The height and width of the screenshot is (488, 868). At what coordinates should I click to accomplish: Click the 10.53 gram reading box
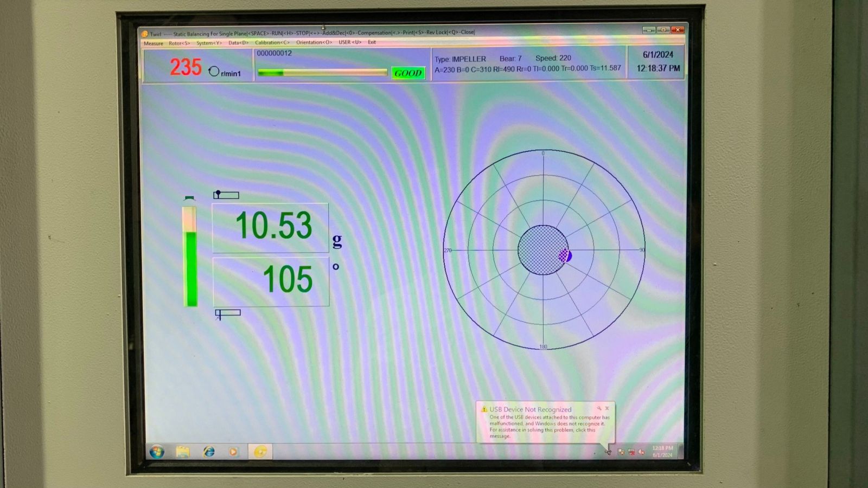click(270, 227)
